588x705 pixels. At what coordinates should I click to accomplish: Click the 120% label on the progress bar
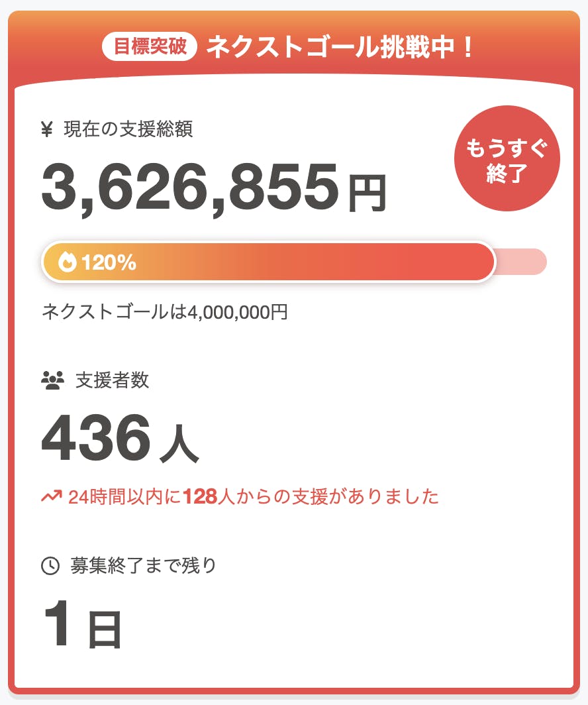point(109,262)
